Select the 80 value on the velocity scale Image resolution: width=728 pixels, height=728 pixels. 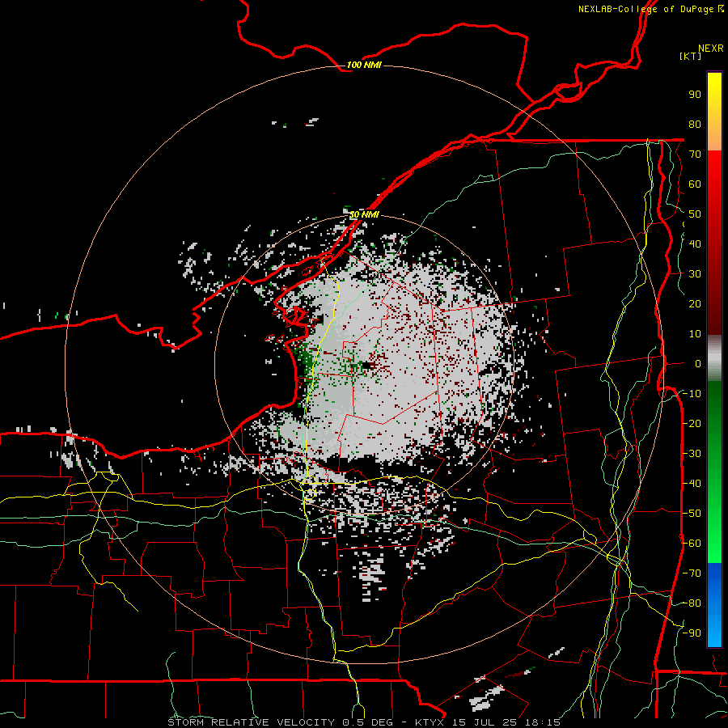pos(695,124)
